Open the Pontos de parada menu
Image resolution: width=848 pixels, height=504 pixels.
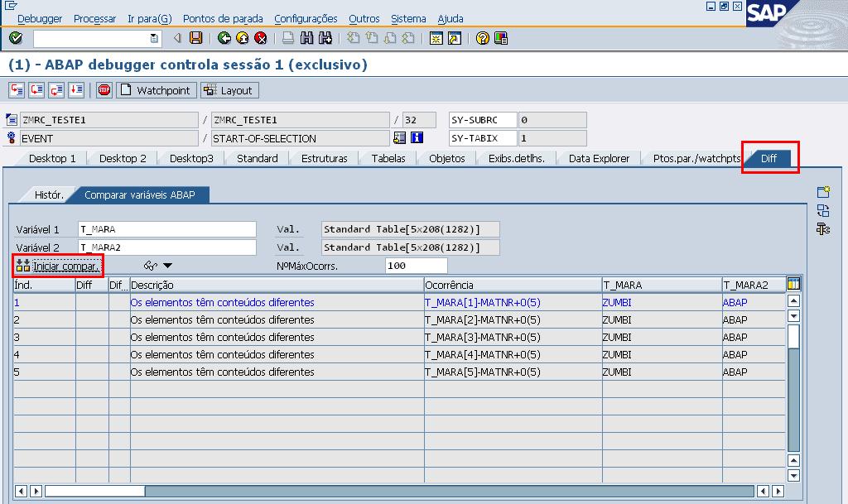click(223, 18)
